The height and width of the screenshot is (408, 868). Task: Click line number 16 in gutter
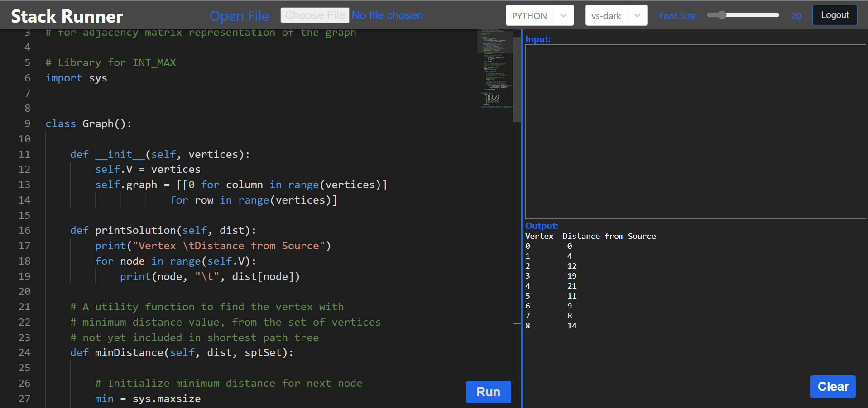pyautogui.click(x=24, y=230)
